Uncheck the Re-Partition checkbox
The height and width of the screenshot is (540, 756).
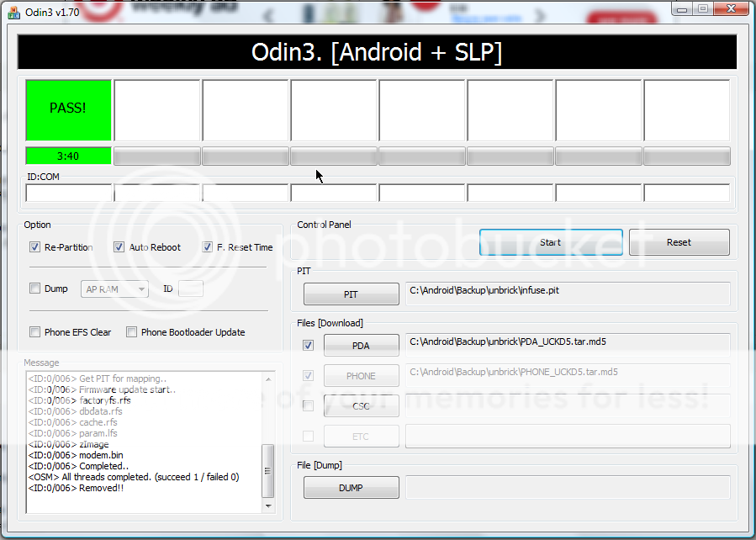34,247
